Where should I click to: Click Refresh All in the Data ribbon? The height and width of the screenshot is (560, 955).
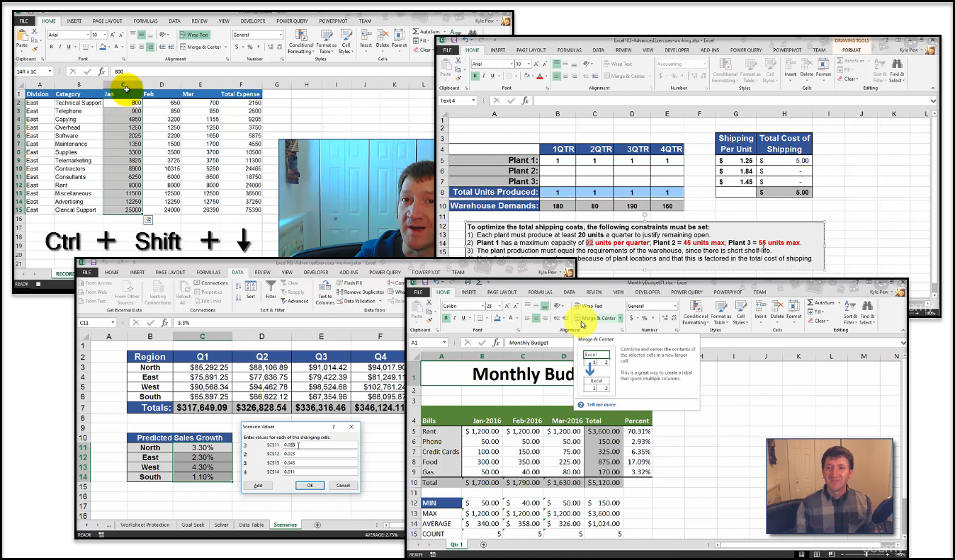183,293
